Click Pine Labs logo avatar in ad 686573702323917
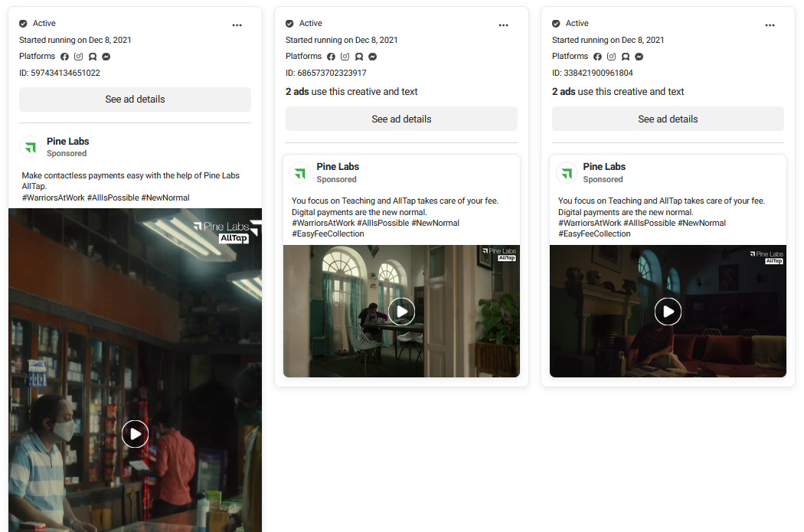804x532 pixels. coord(300,173)
